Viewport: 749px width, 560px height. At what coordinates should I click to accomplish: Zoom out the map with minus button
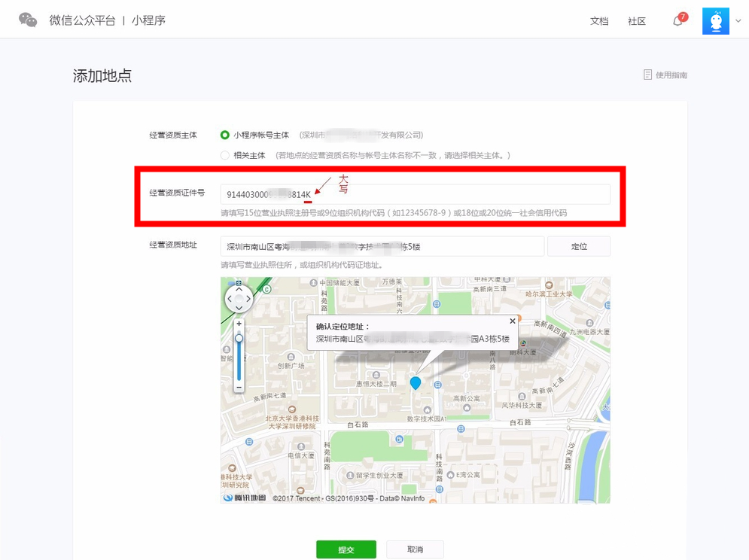239,387
